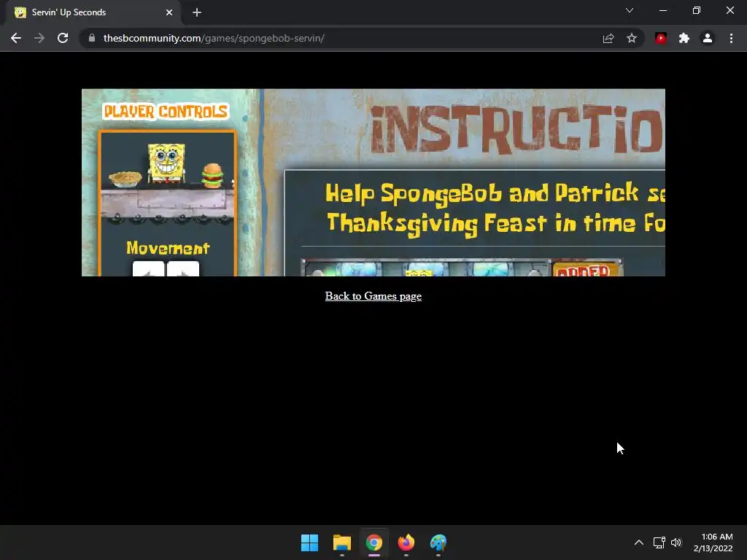
Task: Click the pie image beside SpongeBob
Action: pos(125,179)
